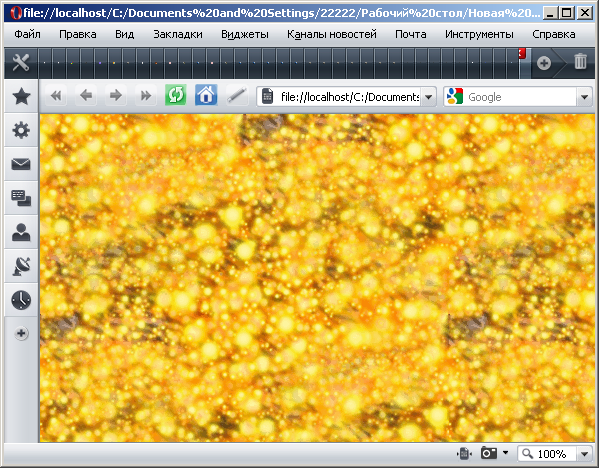Image resolution: width=599 pixels, height=468 pixels.
Task: Open the Bookmarks star panel
Action: point(21,96)
